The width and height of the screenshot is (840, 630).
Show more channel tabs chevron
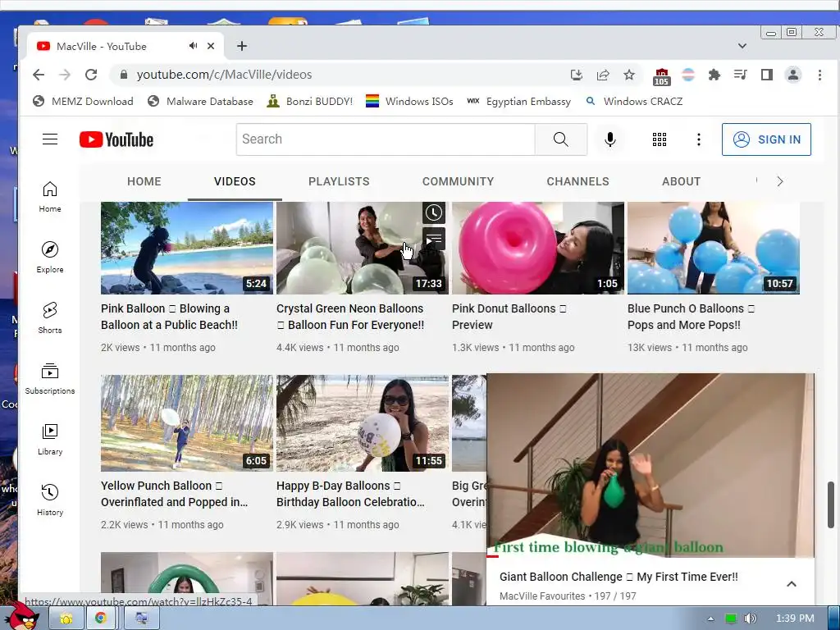[x=780, y=181]
